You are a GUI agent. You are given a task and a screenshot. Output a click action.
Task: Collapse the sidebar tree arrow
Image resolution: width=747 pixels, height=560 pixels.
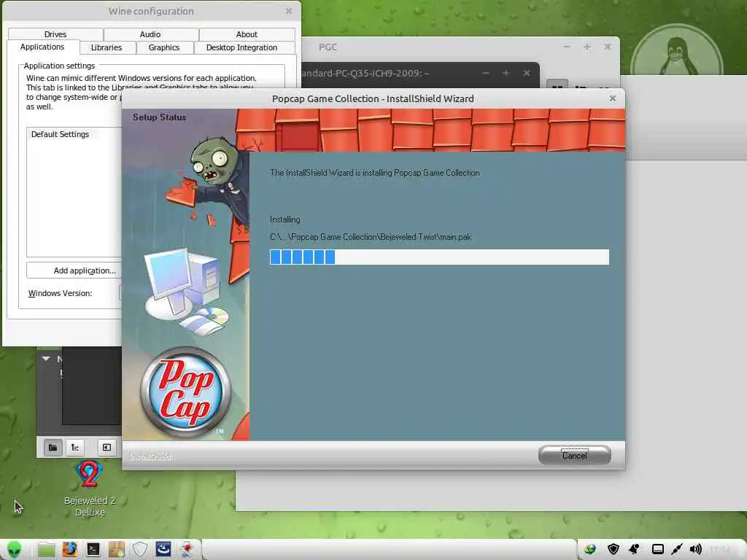coord(46,359)
